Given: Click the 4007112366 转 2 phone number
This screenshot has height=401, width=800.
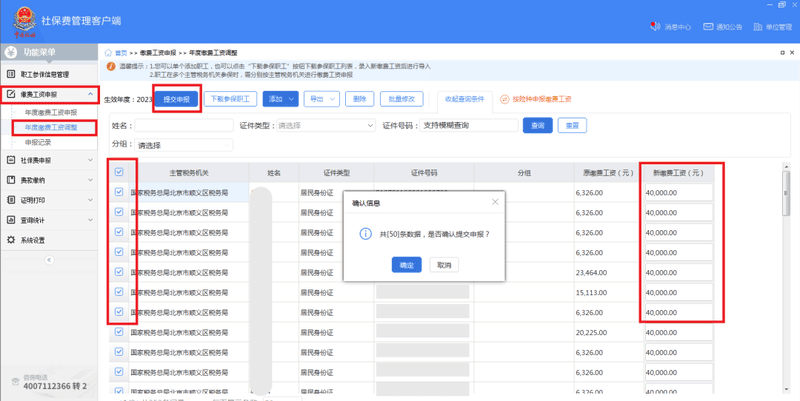Looking at the screenshot, I should click(55, 386).
